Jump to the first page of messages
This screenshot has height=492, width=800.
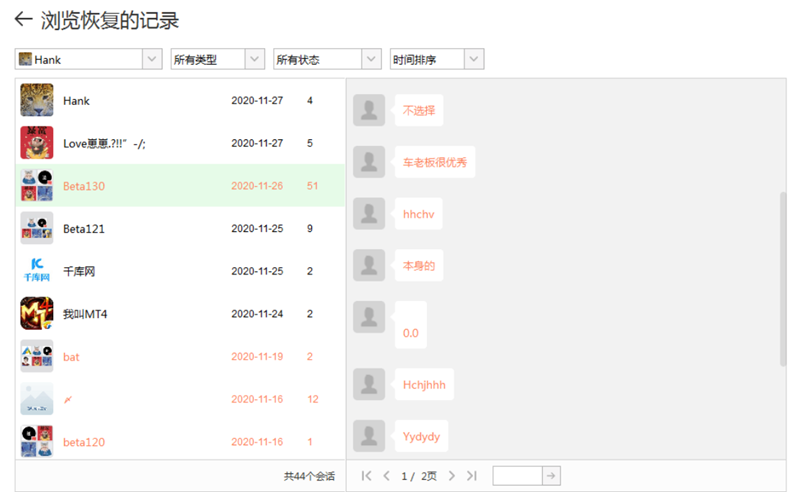coord(366,476)
